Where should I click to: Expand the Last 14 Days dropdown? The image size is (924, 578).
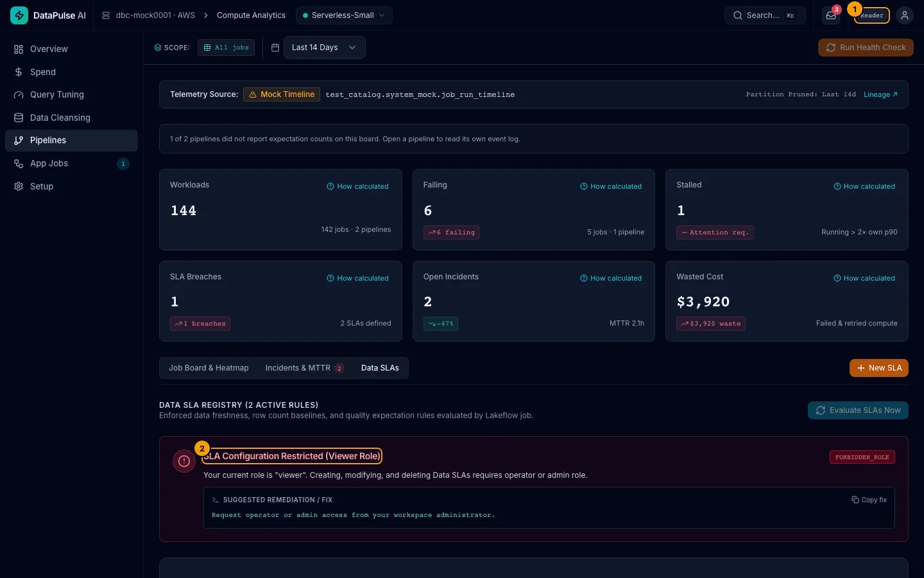point(325,48)
